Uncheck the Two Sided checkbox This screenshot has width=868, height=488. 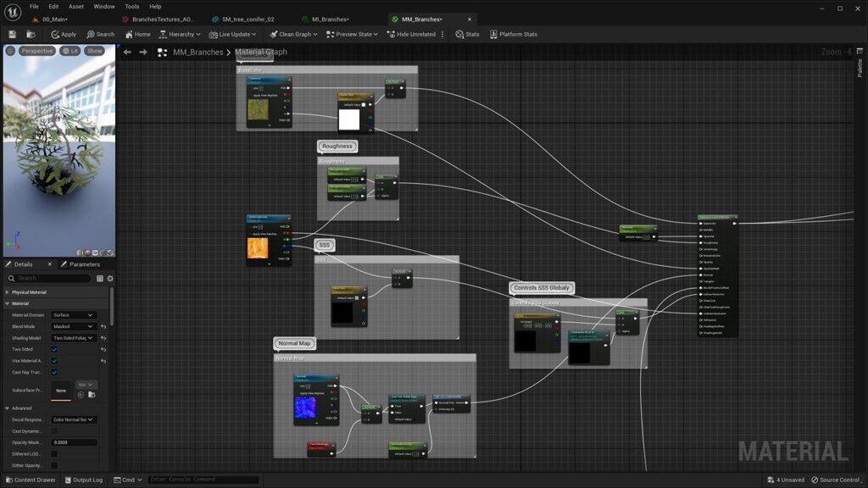(53, 348)
